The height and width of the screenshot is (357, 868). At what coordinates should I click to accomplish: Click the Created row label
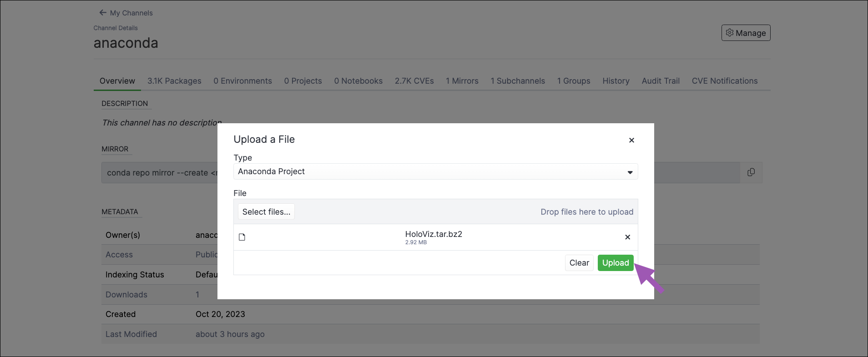coord(121,314)
